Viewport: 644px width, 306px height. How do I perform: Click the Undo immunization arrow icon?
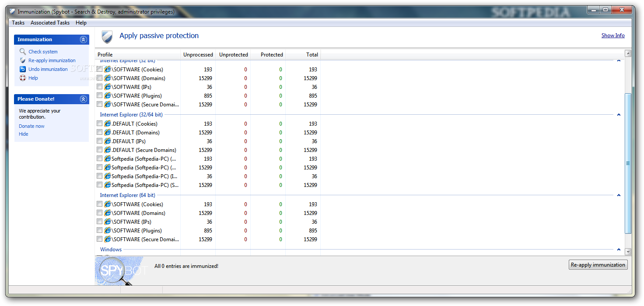click(x=23, y=69)
